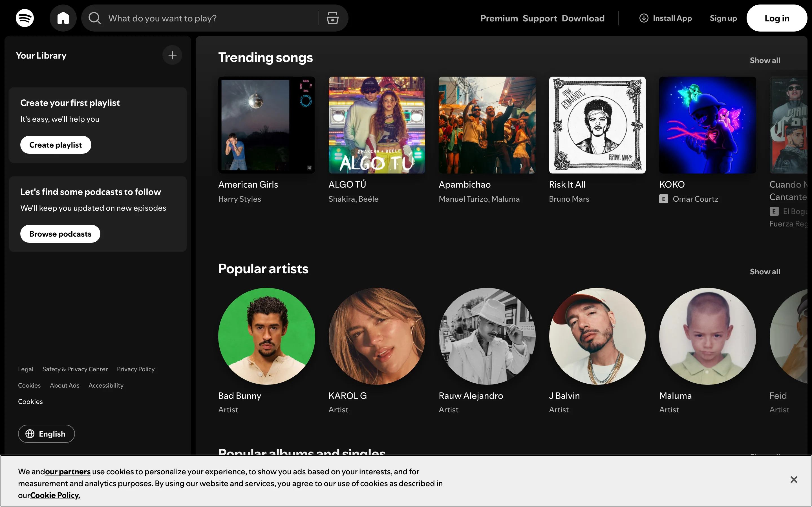Show all Popular artists
812x507 pixels.
765,271
